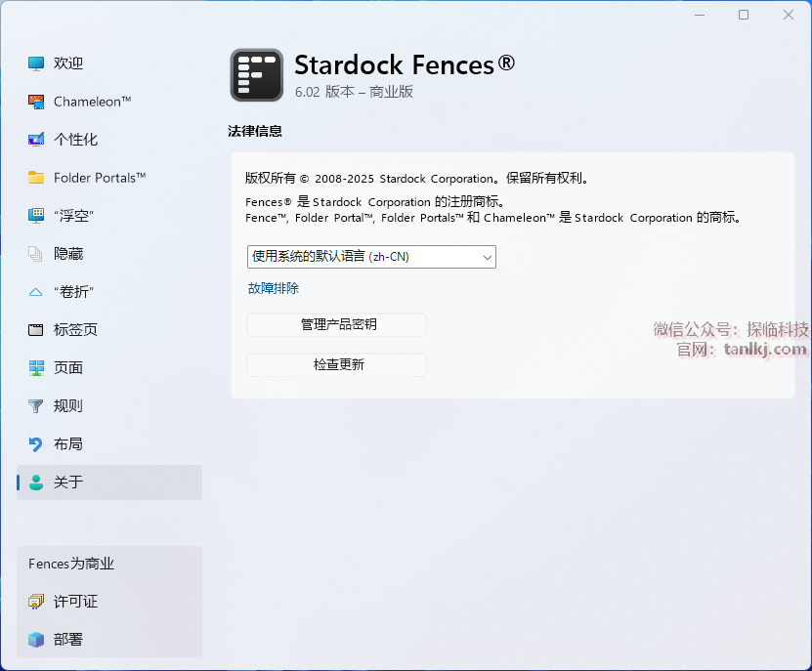Click the Fences为商业 section header
Image resolution: width=812 pixels, height=671 pixels.
pos(71,564)
